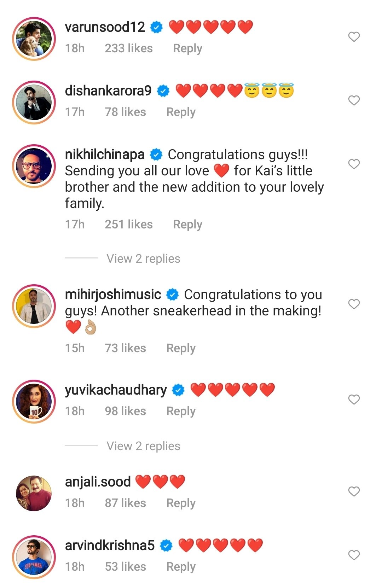Viewport: 382px width, 588px height.
Task: Open arvindkrishna5 username link
Action: [x=110, y=546]
